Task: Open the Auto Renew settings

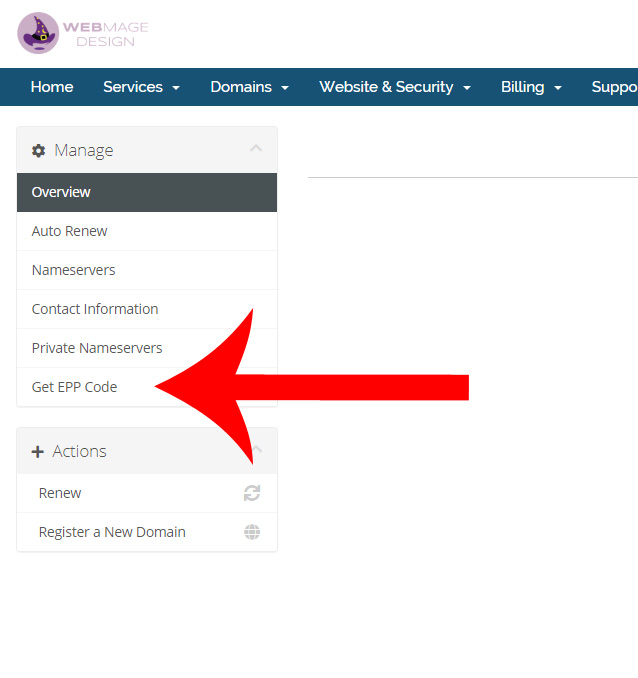Action: coord(69,231)
